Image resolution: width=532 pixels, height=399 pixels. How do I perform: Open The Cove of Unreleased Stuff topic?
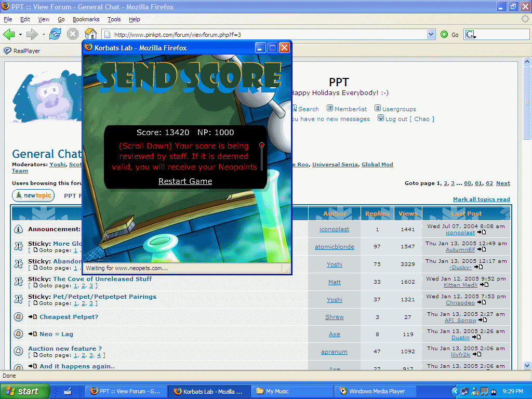102,279
